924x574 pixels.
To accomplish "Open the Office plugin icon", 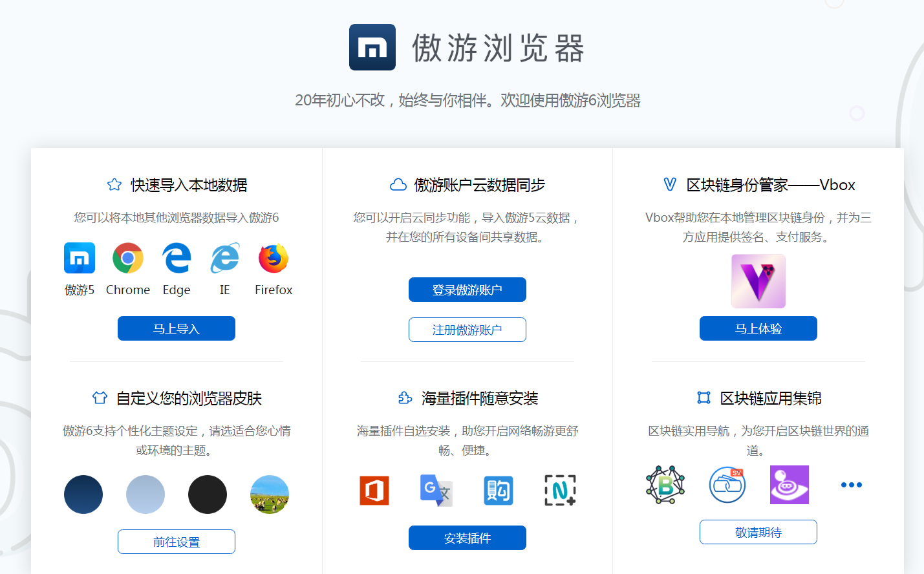I will click(x=374, y=491).
